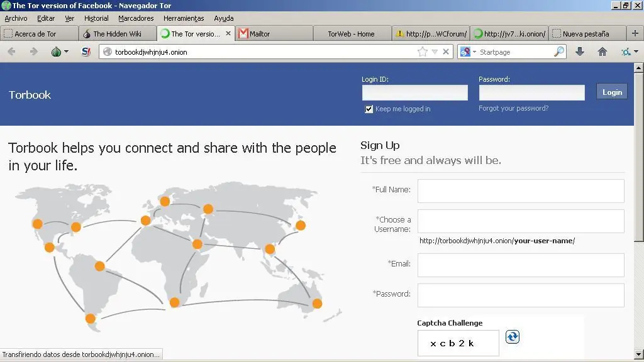Screen dimensions: 644x362
Task: Click the Torbook logo text
Action: pyautogui.click(x=30, y=95)
